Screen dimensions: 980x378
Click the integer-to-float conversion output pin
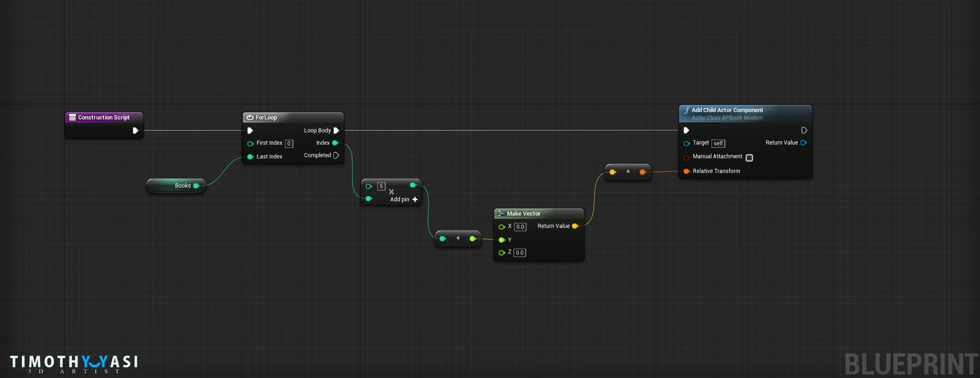coord(473,239)
